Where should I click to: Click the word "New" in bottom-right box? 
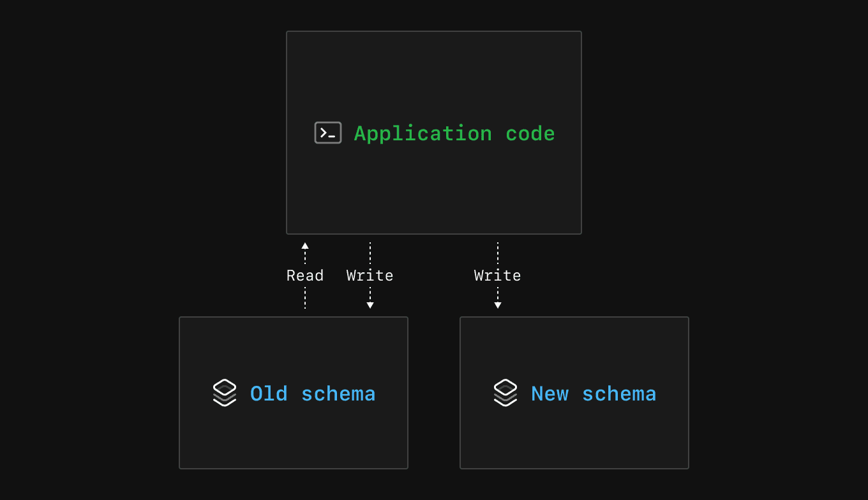click(x=550, y=393)
